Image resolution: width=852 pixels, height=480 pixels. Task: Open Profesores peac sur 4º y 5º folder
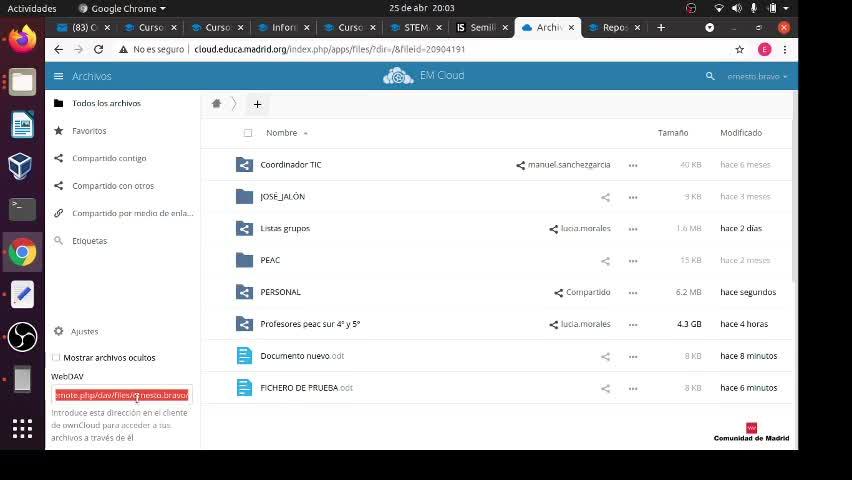(x=310, y=324)
